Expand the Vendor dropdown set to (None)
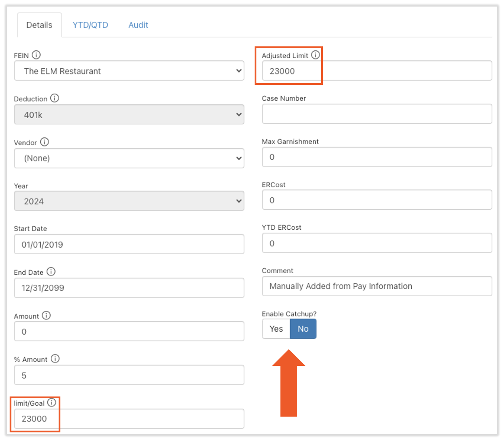This screenshot has height=442, width=504. (129, 158)
